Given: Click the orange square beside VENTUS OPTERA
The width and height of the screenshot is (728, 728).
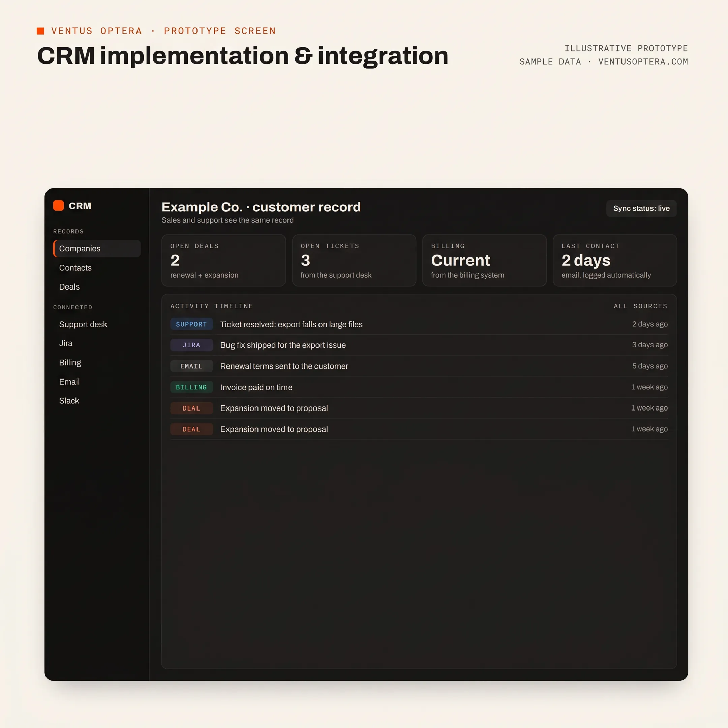Looking at the screenshot, I should tap(41, 31).
